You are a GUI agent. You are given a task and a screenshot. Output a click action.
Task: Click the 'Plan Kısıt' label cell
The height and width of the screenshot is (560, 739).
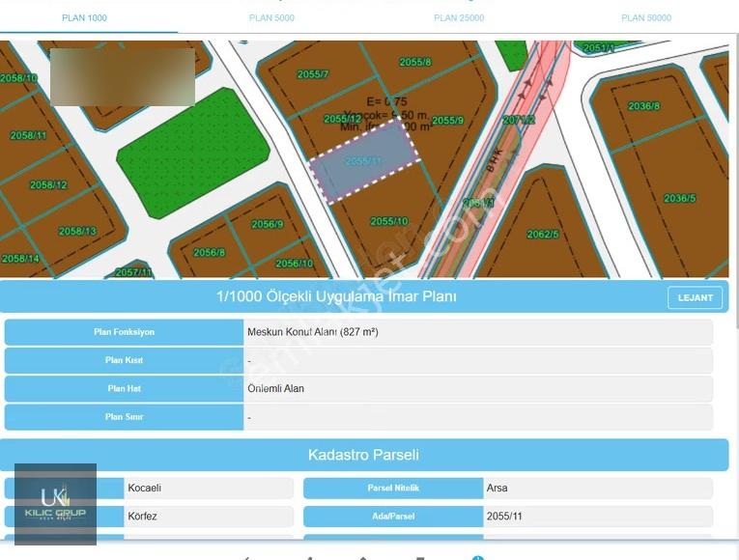click(x=124, y=360)
